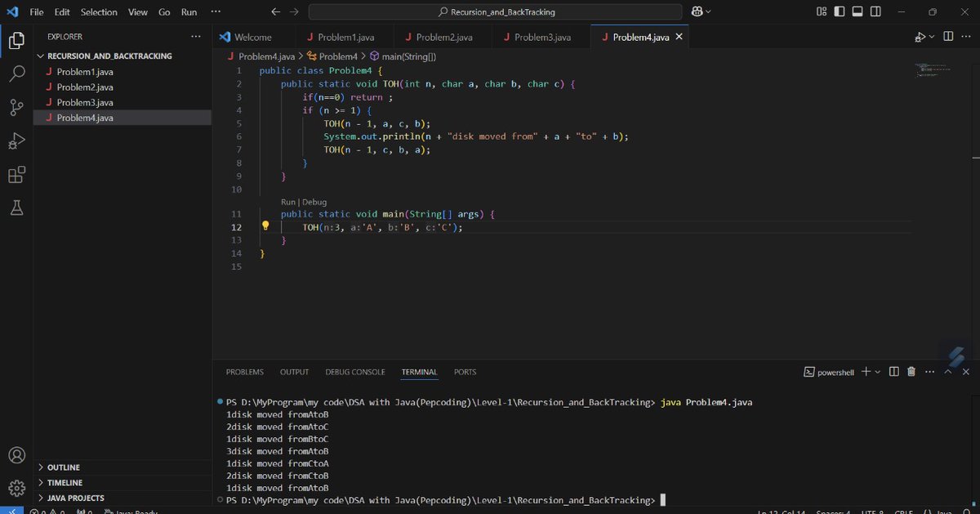This screenshot has height=514, width=980.
Task: Go forward with the right arrow
Action: pyautogui.click(x=294, y=12)
